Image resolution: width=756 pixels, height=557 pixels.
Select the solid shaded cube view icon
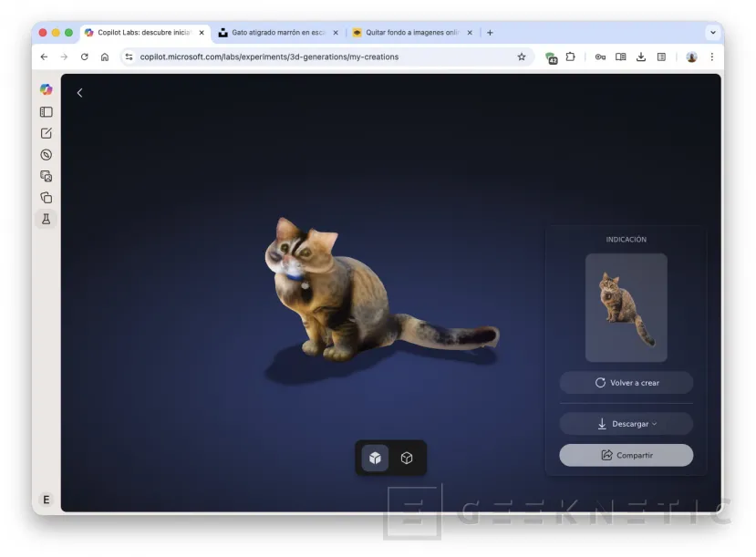[375, 458]
